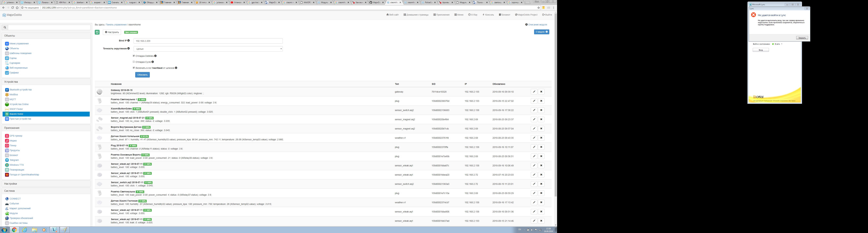Open Chrome from Windows taskbar

pyautogui.click(x=14, y=230)
